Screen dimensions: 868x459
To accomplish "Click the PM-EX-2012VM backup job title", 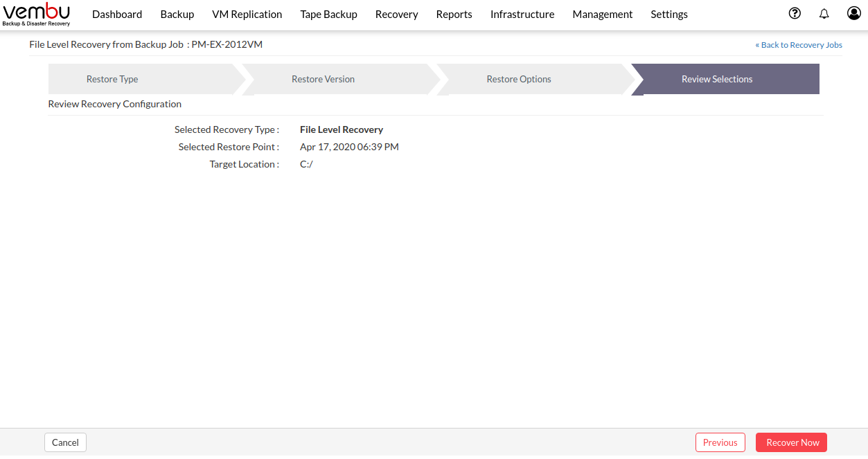I will tap(227, 44).
